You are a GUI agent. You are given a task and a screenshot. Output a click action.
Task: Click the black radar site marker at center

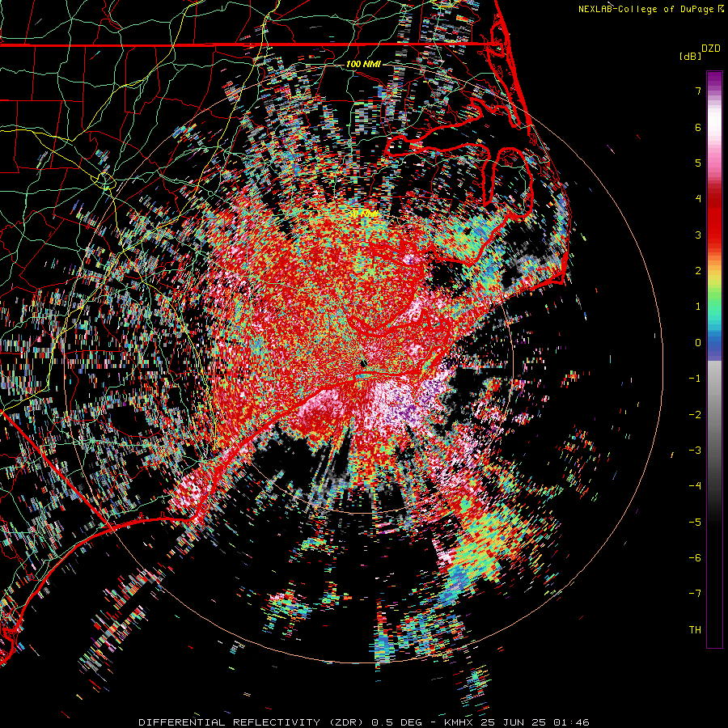click(x=363, y=363)
